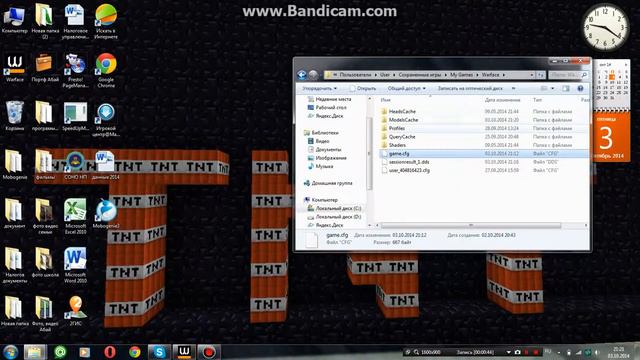Toggle the Explorer preview pane button
This screenshot has height=360, width=640.
(x=566, y=89)
